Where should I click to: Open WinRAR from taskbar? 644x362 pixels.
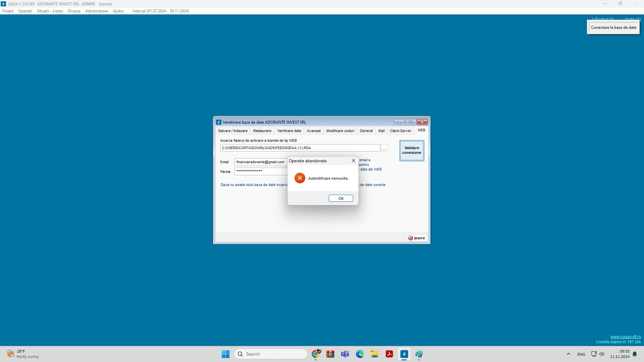pos(330,354)
